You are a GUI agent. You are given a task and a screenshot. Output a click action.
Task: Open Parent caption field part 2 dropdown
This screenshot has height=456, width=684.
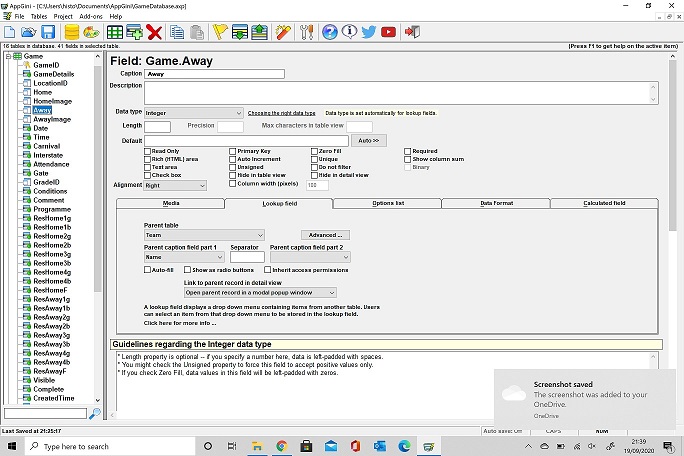(310, 257)
